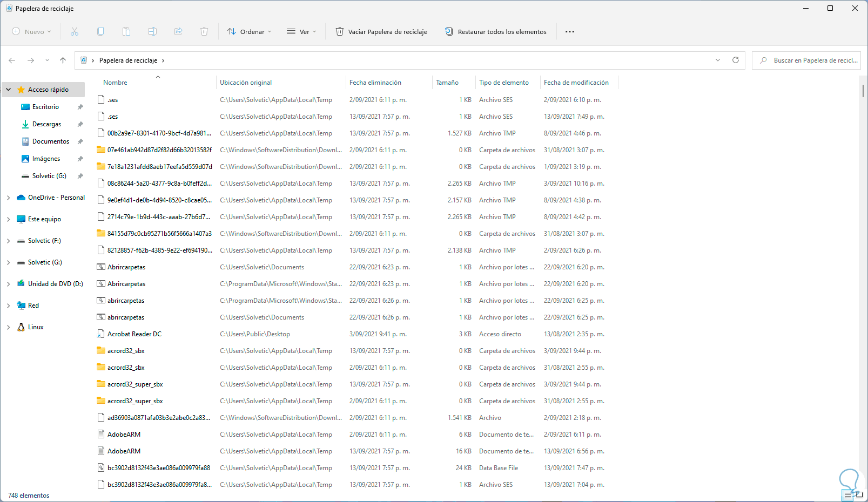Go forward with the Forward arrow
This screenshot has width=868, height=502.
(x=31, y=60)
